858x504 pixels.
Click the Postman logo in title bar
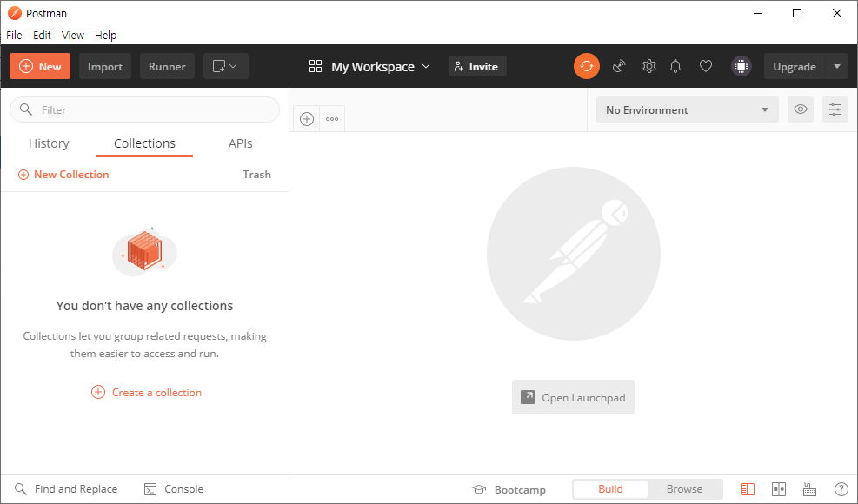[14, 13]
